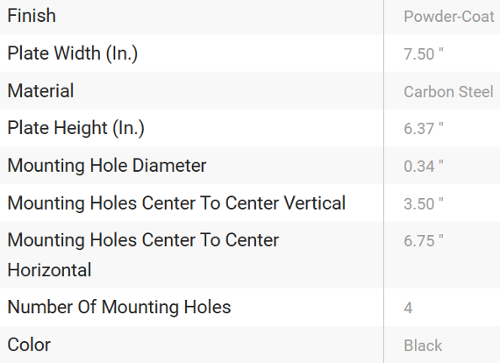This screenshot has width=500, height=363.
Task: Click the Black color value
Action: (423, 346)
